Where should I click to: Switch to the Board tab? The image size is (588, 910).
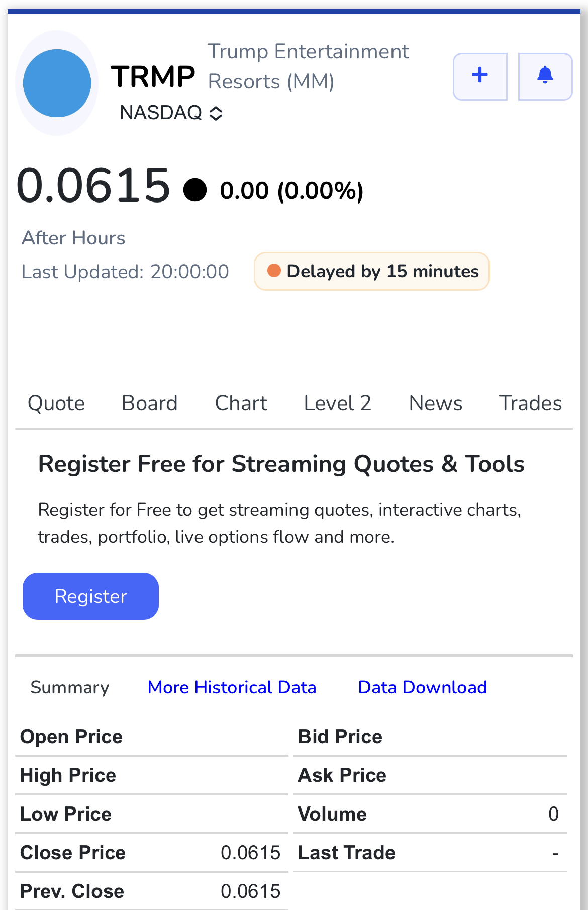coord(150,403)
